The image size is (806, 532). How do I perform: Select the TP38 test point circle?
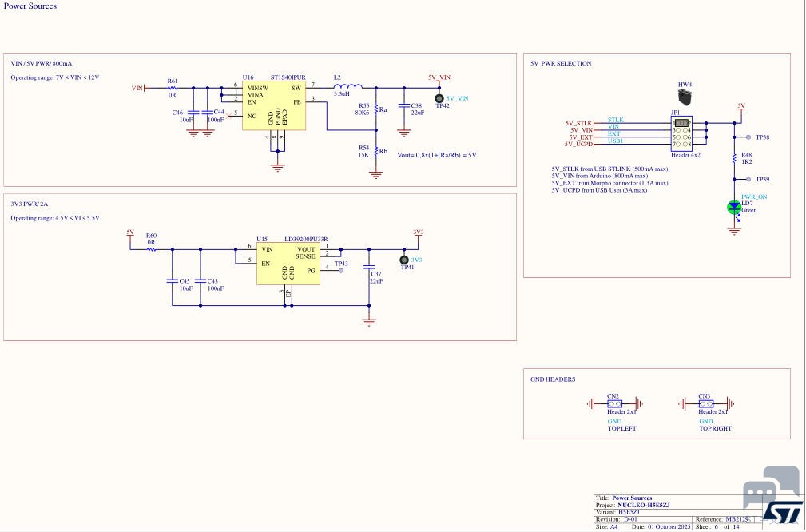coord(748,137)
